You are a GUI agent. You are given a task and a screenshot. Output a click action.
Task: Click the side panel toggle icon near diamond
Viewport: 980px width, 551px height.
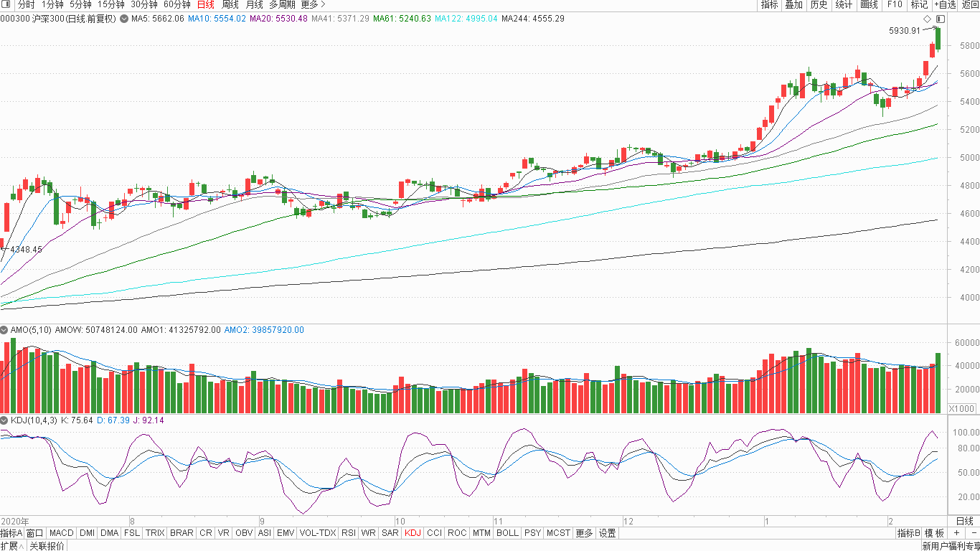click(x=941, y=19)
